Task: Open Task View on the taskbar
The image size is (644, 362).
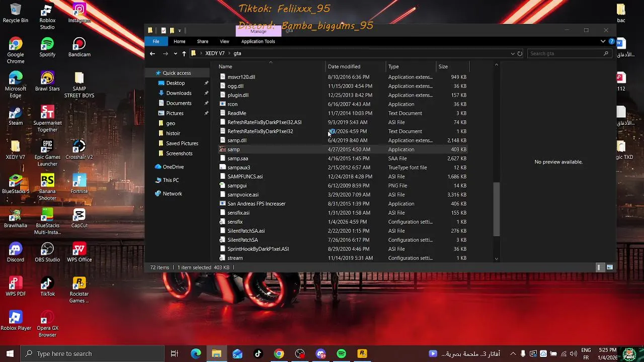Action: [x=175, y=353]
